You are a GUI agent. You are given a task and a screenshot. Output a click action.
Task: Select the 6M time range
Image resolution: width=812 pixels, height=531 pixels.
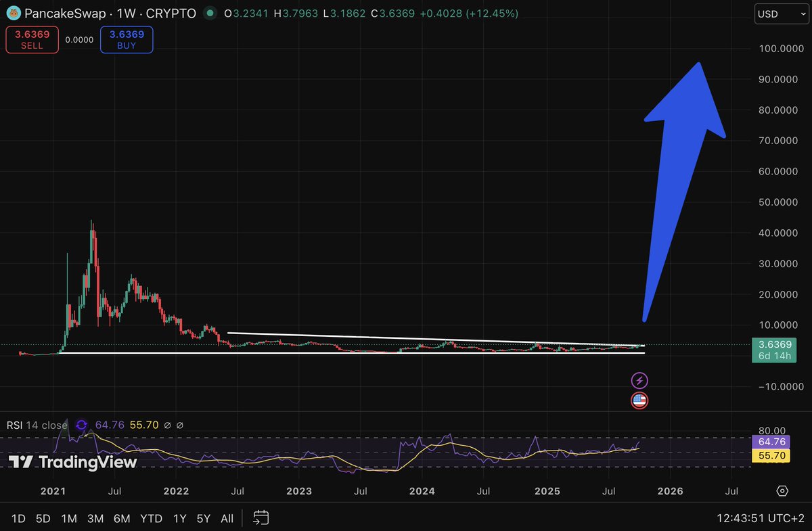pyautogui.click(x=122, y=519)
